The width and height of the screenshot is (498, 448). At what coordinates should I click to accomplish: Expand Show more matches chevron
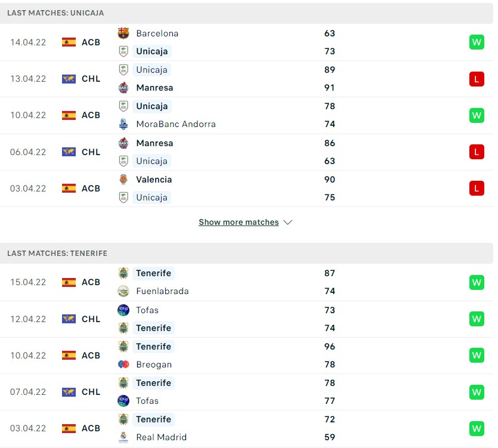(287, 223)
